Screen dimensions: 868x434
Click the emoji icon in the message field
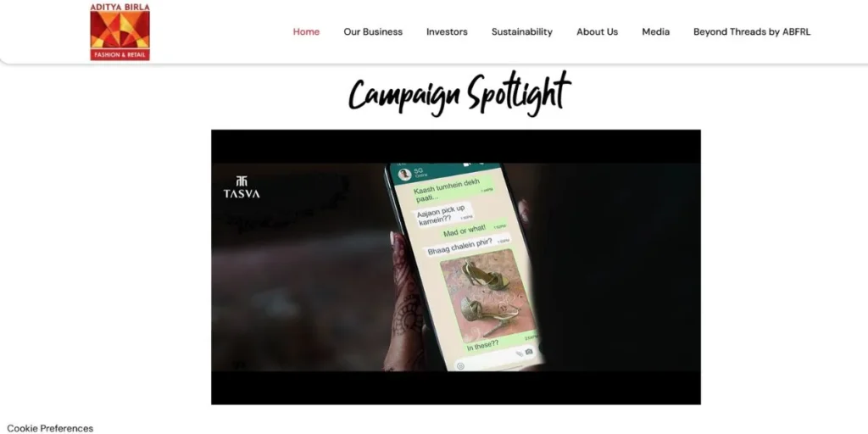pos(460,366)
